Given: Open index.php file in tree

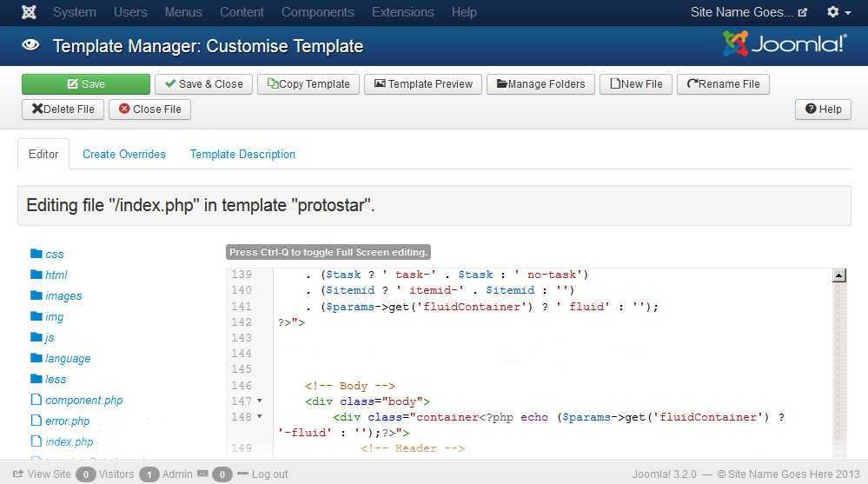Looking at the screenshot, I should 62,442.
